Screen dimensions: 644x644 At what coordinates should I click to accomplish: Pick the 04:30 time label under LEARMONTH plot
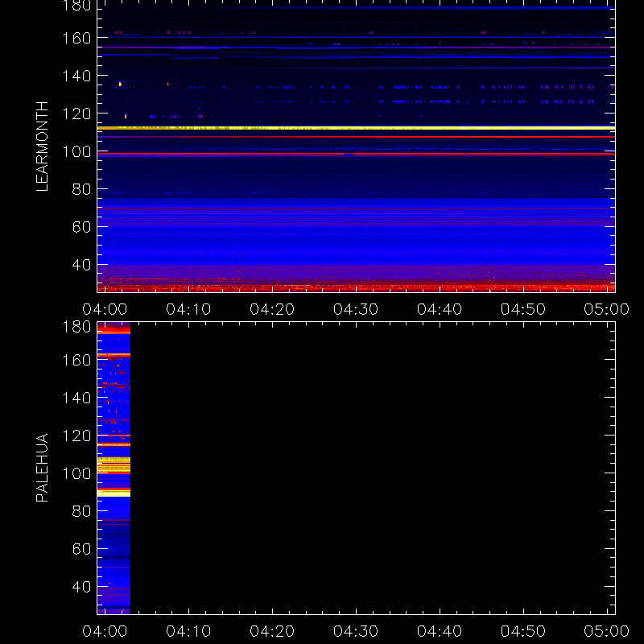point(356,309)
